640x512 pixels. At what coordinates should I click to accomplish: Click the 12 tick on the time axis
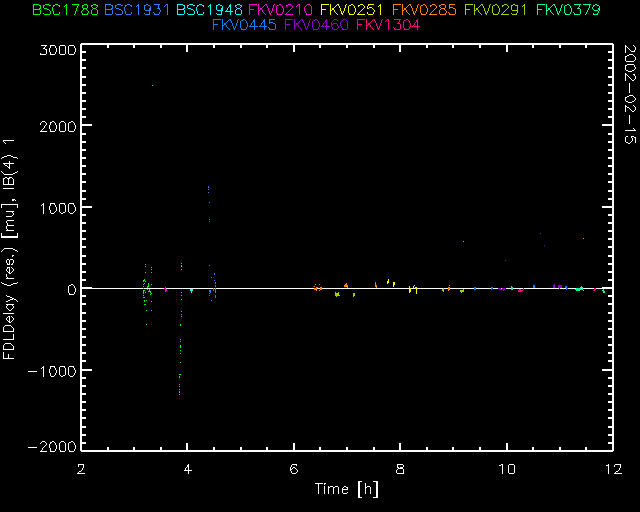pos(611,468)
